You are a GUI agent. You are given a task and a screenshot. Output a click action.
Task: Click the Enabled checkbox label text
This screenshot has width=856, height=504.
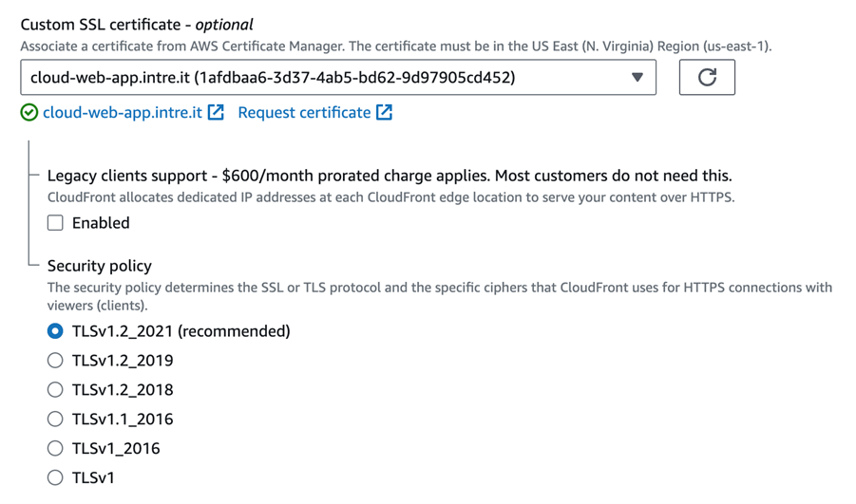point(101,223)
